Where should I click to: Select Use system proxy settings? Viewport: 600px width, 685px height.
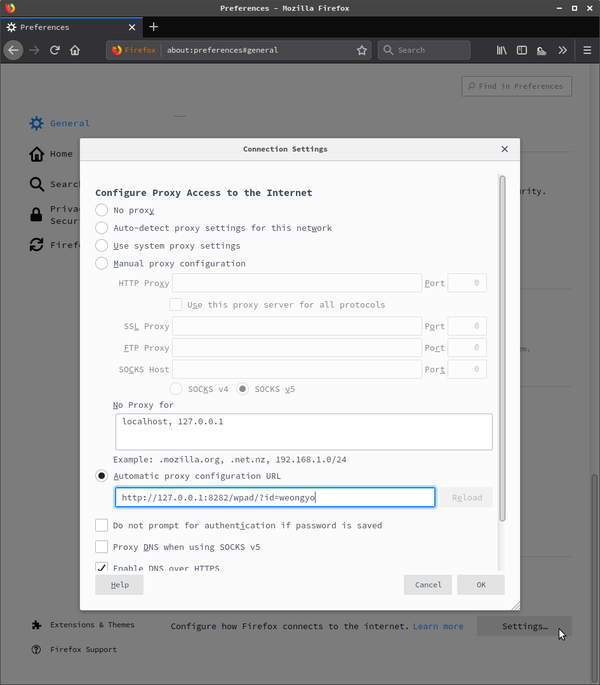click(101, 246)
